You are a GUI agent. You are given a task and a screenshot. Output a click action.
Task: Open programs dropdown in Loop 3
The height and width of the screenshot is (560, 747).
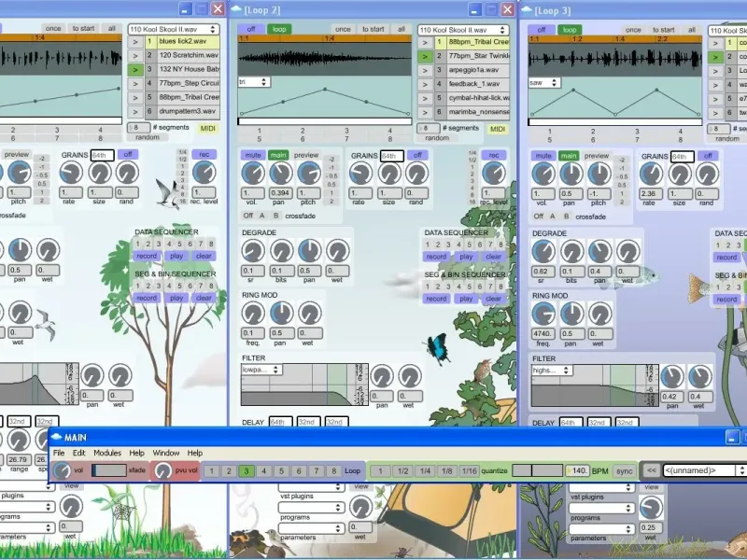[601, 508]
